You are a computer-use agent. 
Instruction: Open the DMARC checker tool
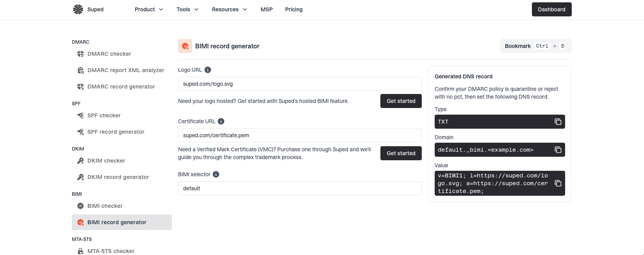(122, 54)
